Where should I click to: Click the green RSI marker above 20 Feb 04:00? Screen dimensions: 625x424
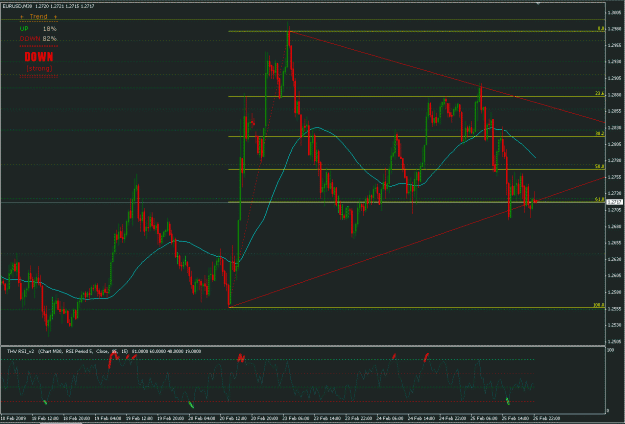click(191, 404)
